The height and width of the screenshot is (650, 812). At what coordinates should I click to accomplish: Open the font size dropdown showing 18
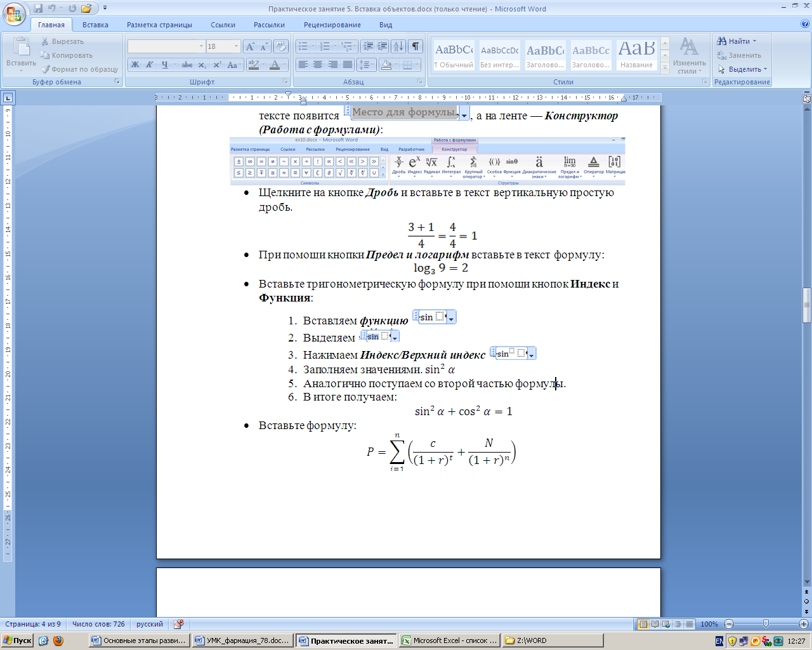236,46
